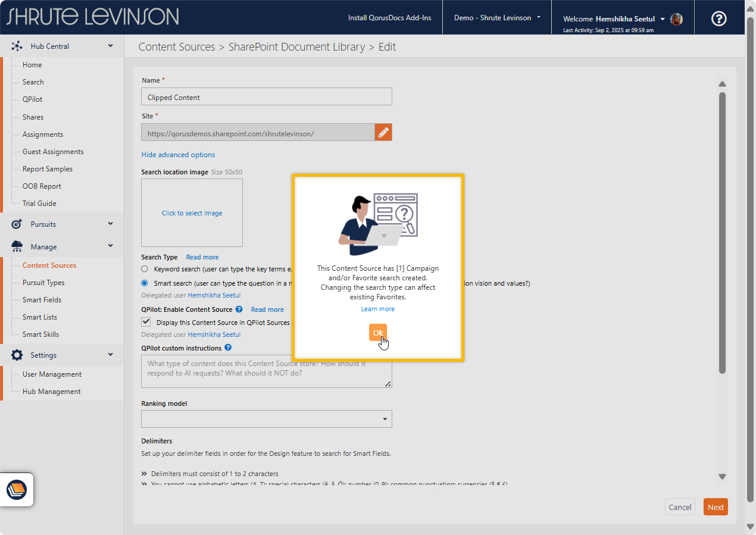Click info icon beside Enable Content Source

(239, 309)
